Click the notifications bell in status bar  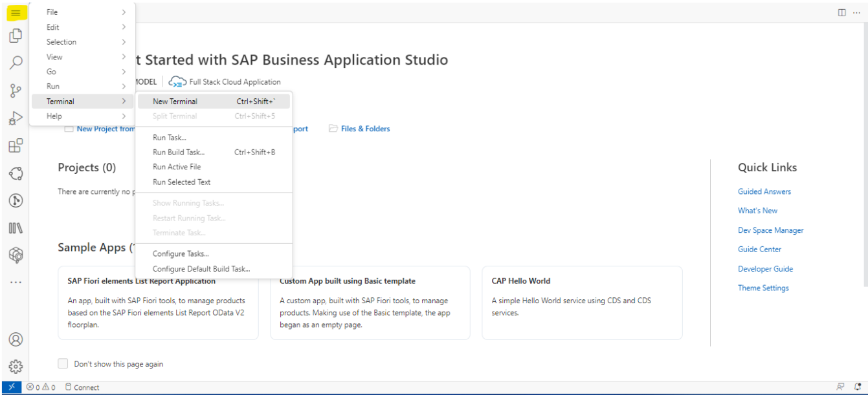(858, 387)
